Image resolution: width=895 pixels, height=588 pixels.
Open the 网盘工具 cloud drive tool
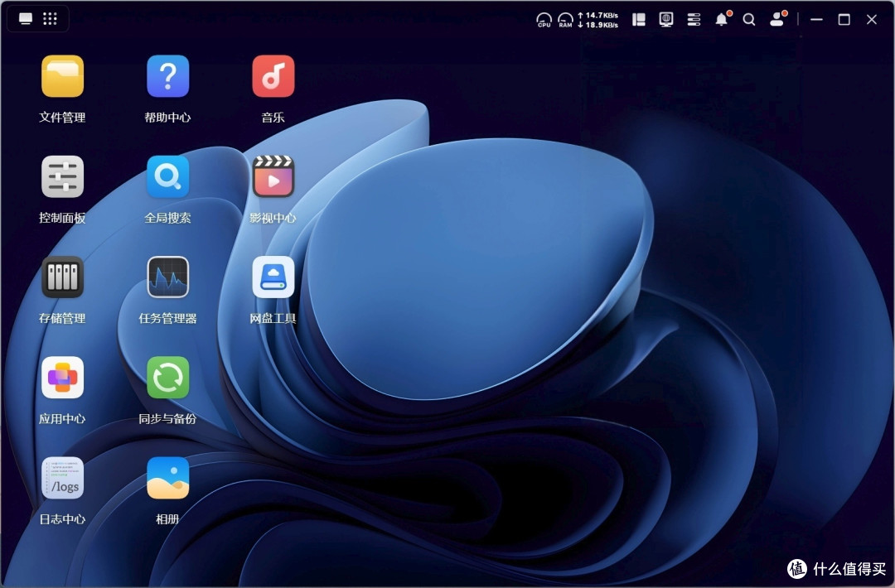273,277
